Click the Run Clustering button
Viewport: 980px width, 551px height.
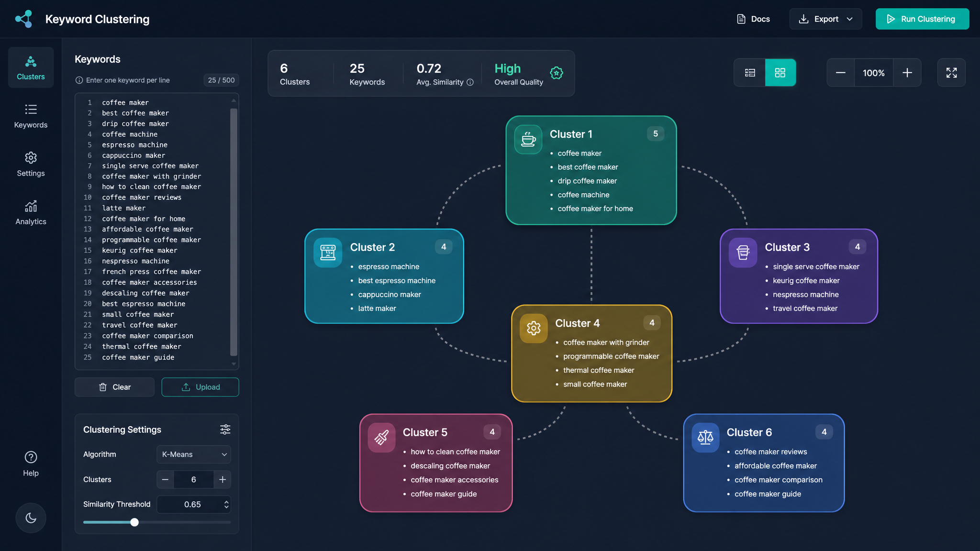coord(922,19)
